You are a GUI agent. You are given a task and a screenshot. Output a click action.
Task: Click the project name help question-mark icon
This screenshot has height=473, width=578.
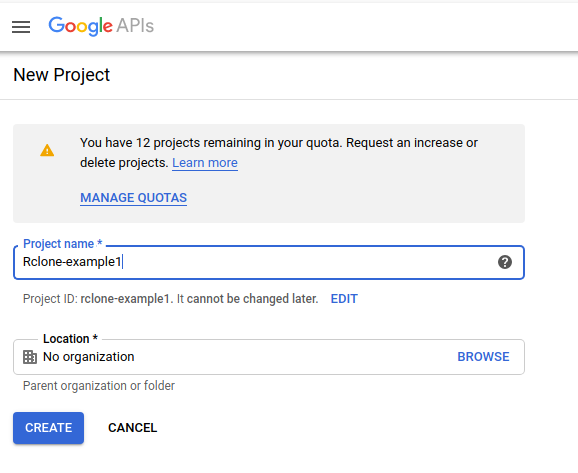(505, 262)
